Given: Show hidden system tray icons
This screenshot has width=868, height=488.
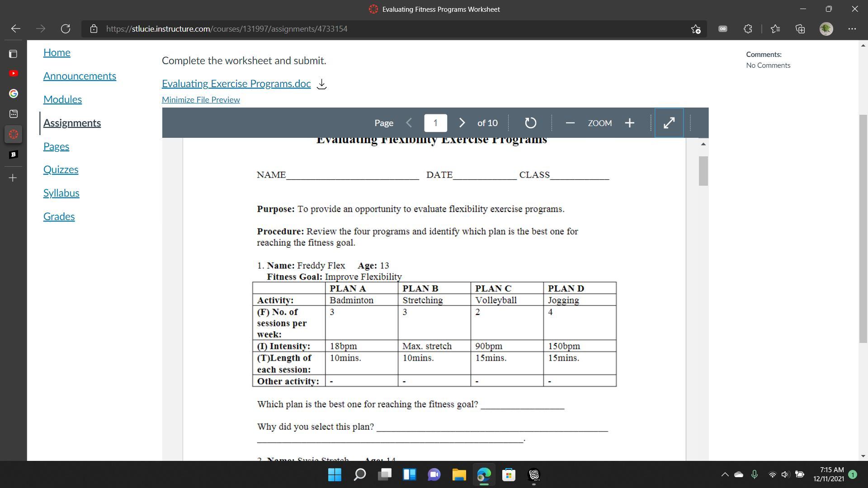Looking at the screenshot, I should [x=725, y=474].
